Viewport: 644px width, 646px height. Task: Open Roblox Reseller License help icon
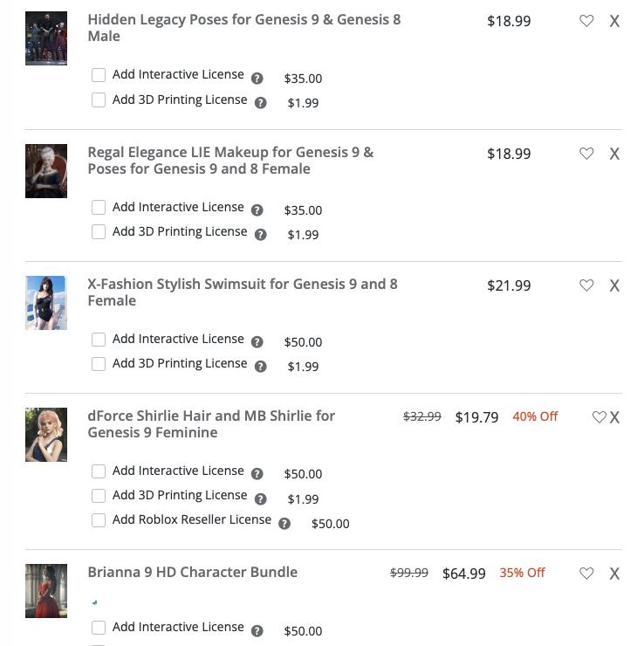pyautogui.click(x=284, y=523)
